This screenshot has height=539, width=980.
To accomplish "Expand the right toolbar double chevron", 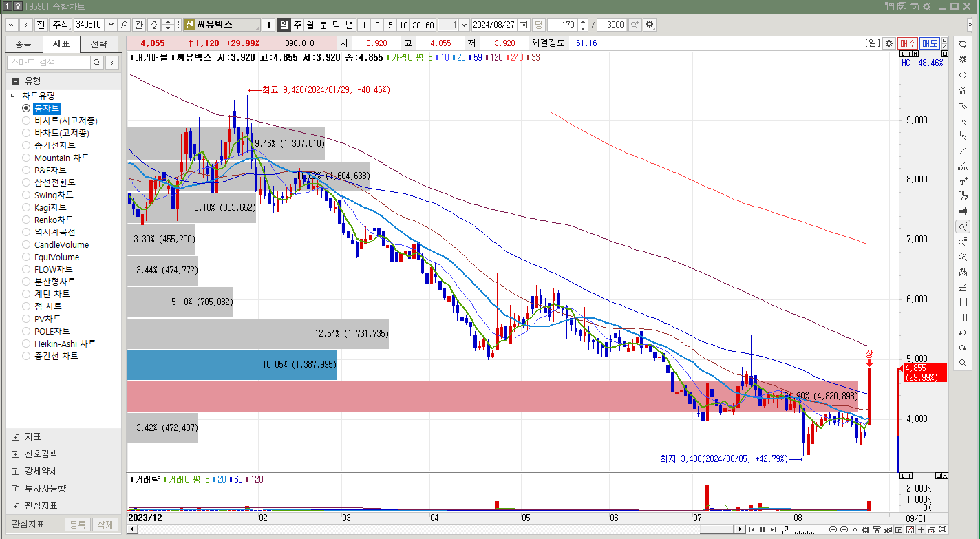I will pos(970,24).
